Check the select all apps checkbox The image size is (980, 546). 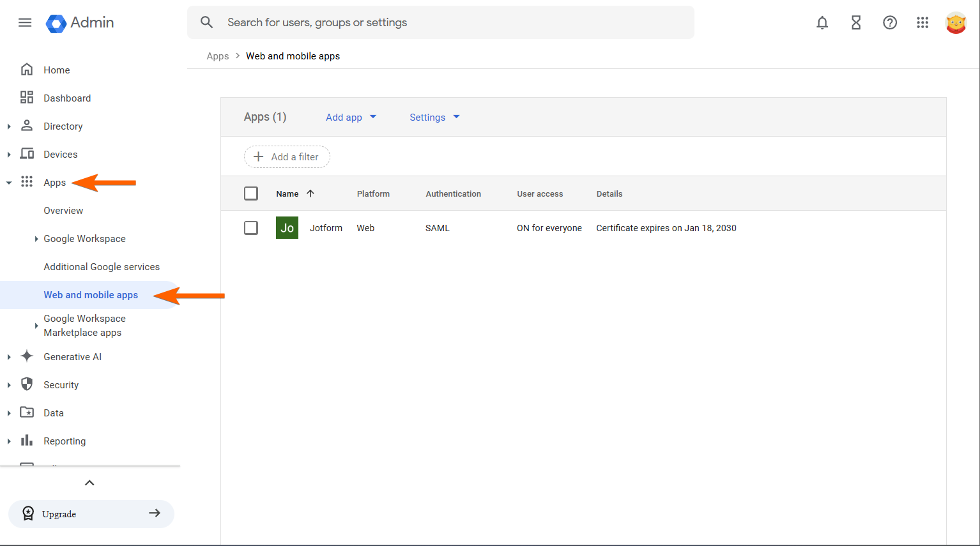pos(251,193)
